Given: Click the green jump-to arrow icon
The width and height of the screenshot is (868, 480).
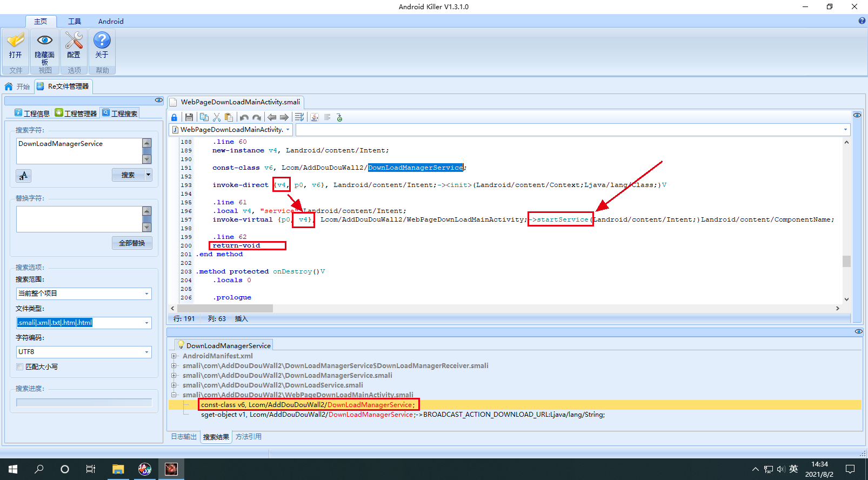Looking at the screenshot, I should (x=339, y=117).
